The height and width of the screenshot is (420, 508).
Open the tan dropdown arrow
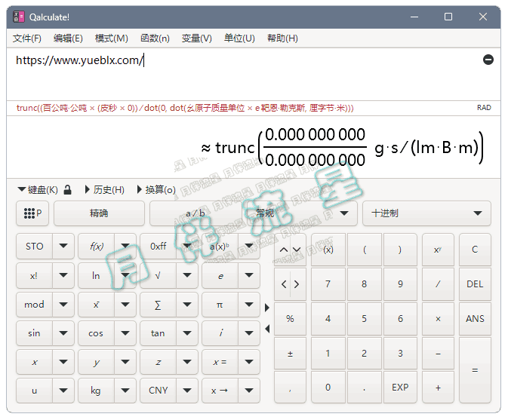(x=187, y=333)
